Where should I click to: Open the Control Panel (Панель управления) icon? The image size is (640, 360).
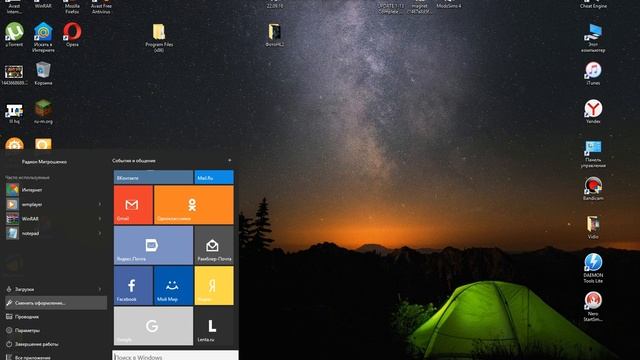click(593, 153)
